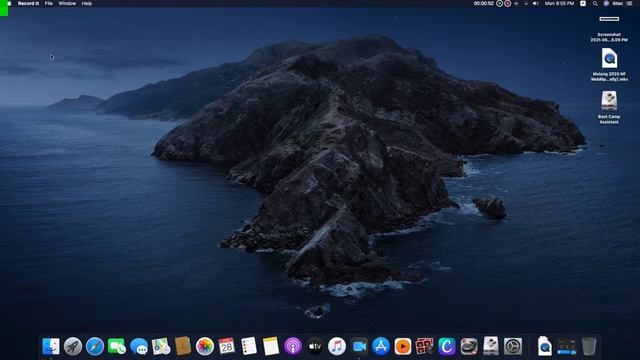Open Spotlight search

click(595, 3)
